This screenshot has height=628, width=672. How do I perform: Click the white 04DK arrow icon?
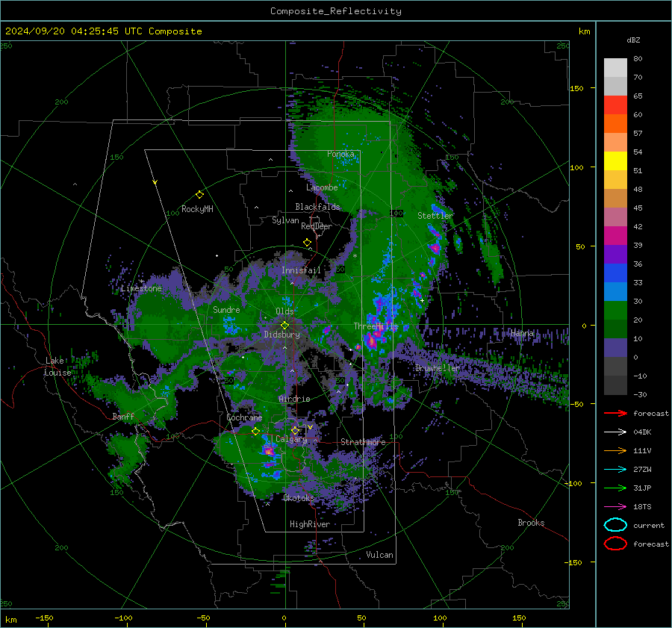coord(615,432)
